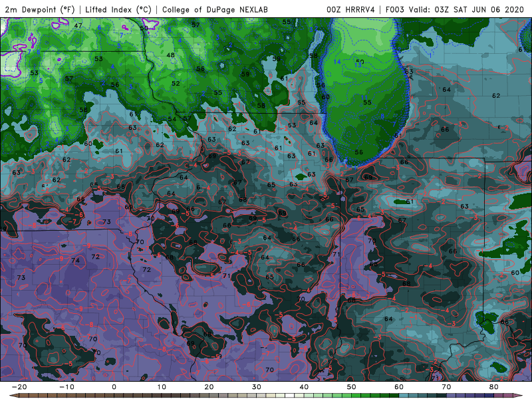The height and width of the screenshot is (399, 532).
Task: Click the "F003" forecast hour label
Action: point(394,9)
